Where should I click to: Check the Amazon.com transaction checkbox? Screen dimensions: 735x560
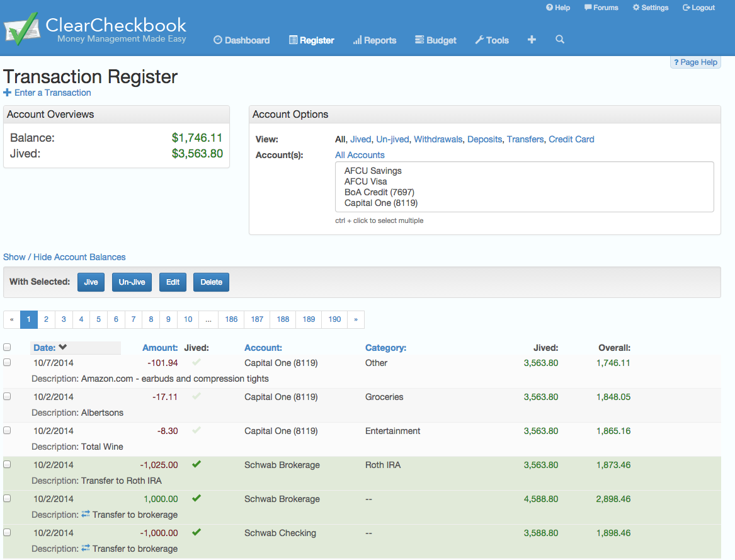[x=7, y=362]
